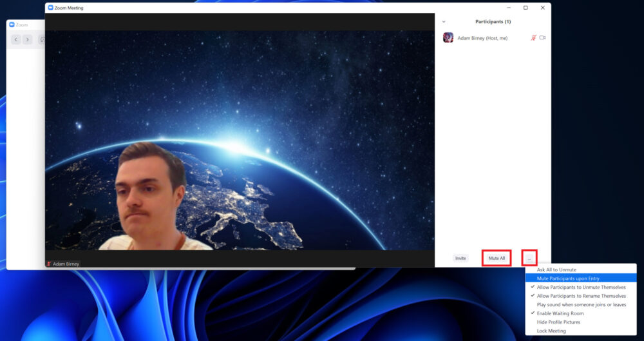Click the Zoom Meeting title bar logo icon
The image size is (644, 341).
point(50,8)
